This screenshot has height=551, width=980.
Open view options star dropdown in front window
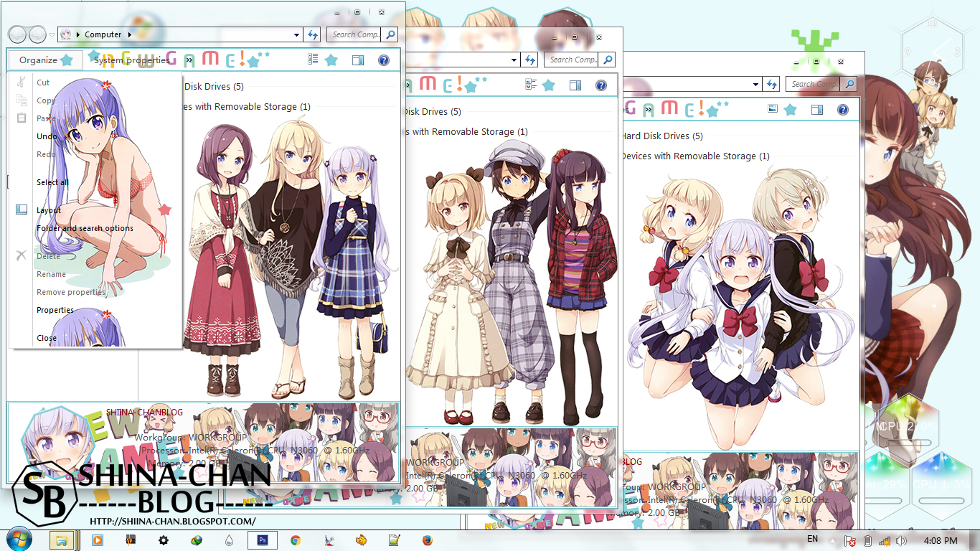[331, 60]
